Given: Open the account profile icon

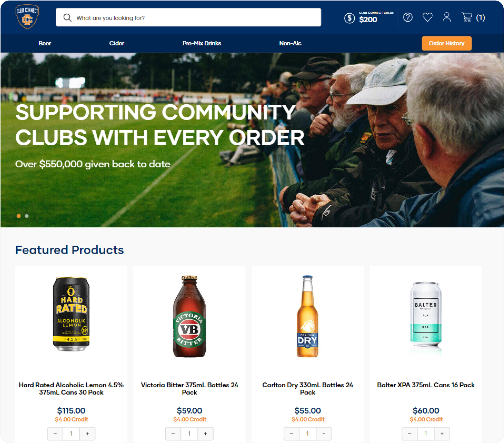Looking at the screenshot, I should point(447,17).
